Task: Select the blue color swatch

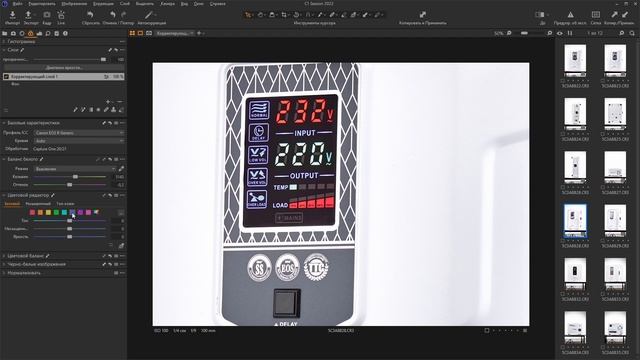Action: click(x=72, y=212)
